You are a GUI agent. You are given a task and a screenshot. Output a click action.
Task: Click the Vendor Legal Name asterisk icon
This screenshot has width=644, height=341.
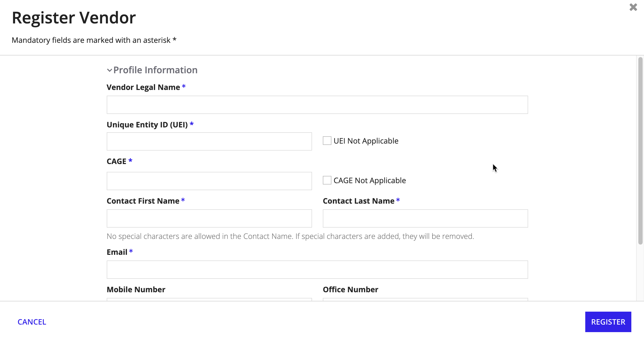(183, 87)
